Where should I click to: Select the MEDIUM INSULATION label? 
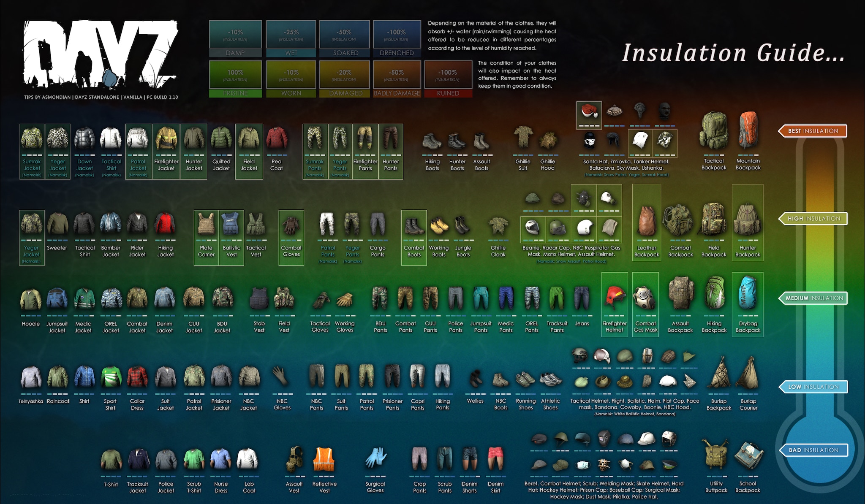pos(813,298)
